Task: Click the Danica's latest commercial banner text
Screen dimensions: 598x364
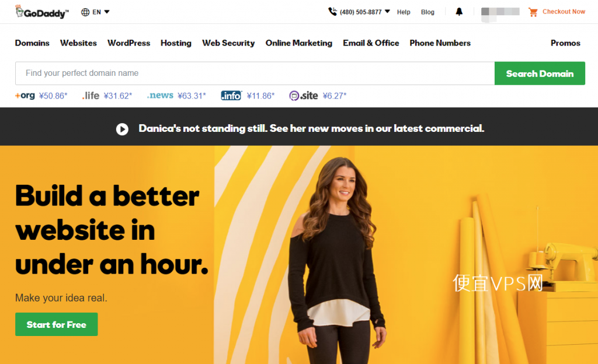Action: 311,128
